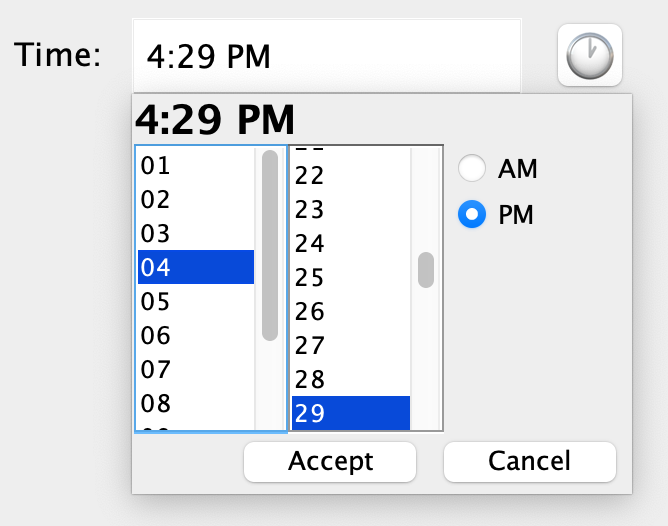This screenshot has height=526, width=668.
Task: Click the Time text field
Action: click(326, 56)
